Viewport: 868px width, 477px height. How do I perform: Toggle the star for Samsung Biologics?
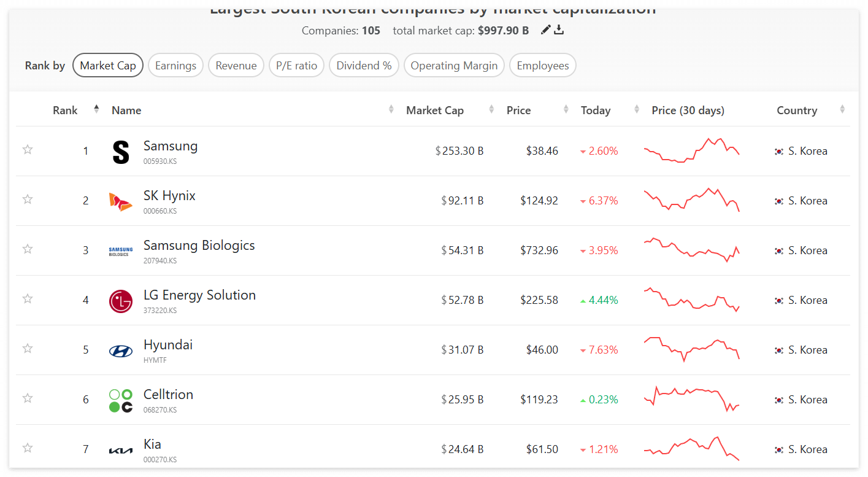click(28, 249)
